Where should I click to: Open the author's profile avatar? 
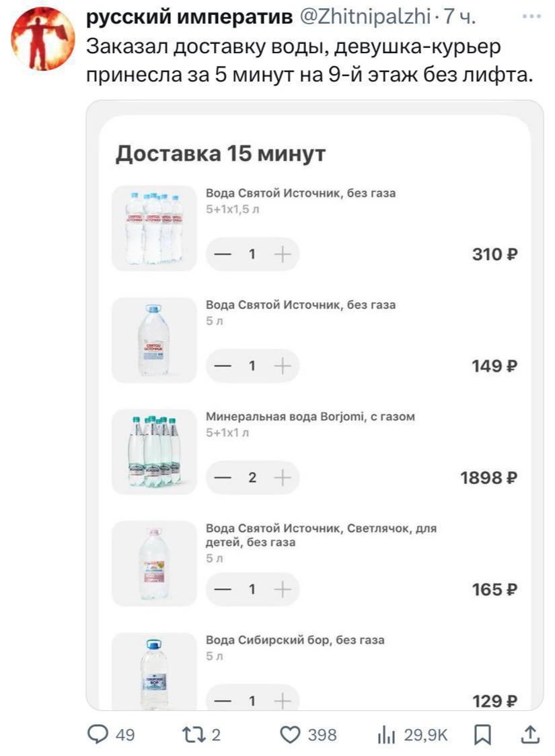coord(44,38)
